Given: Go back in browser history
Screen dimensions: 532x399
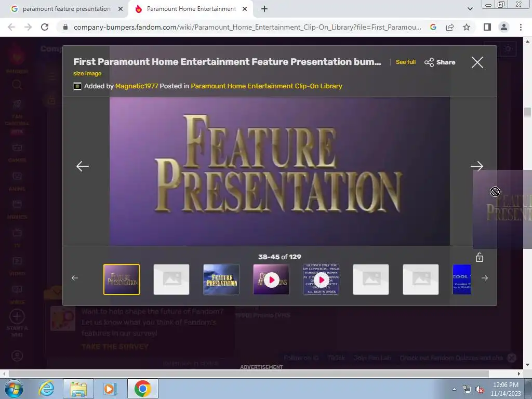Looking at the screenshot, I should 11,27.
